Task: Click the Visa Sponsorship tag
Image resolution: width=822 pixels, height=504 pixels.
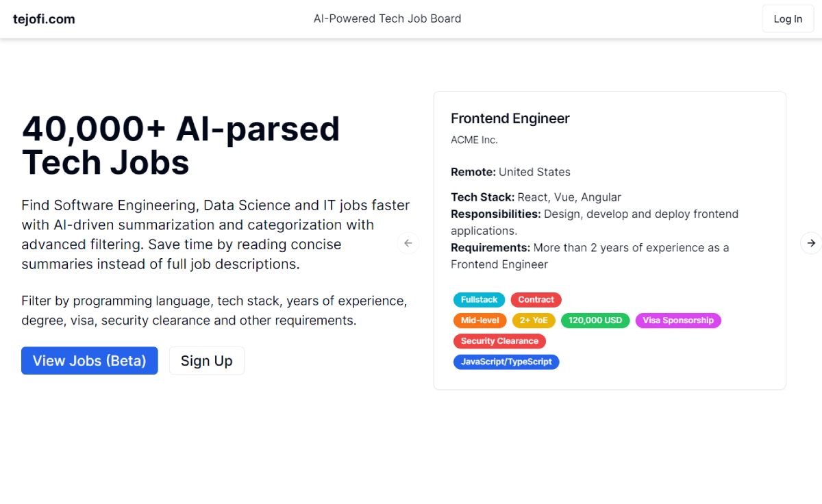Action: [678, 320]
